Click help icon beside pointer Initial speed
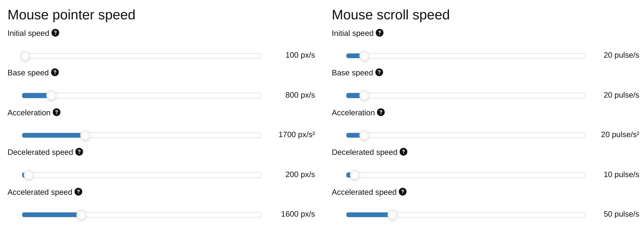Viewport: 644px width, 231px height. point(55,33)
